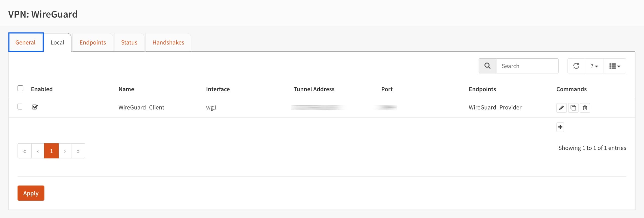The height and width of the screenshot is (218, 644).
Task: Go to next page with single right arrow
Action: [65, 151]
